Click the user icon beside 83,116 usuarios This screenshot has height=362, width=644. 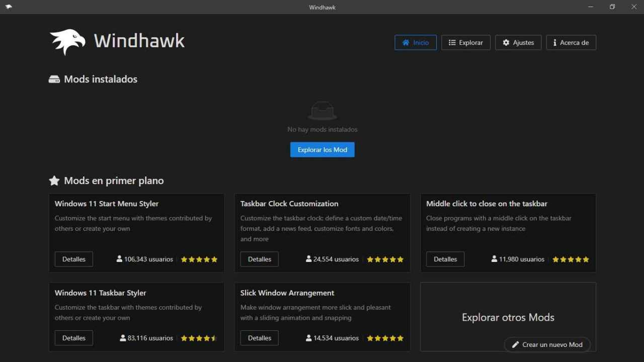click(x=123, y=338)
